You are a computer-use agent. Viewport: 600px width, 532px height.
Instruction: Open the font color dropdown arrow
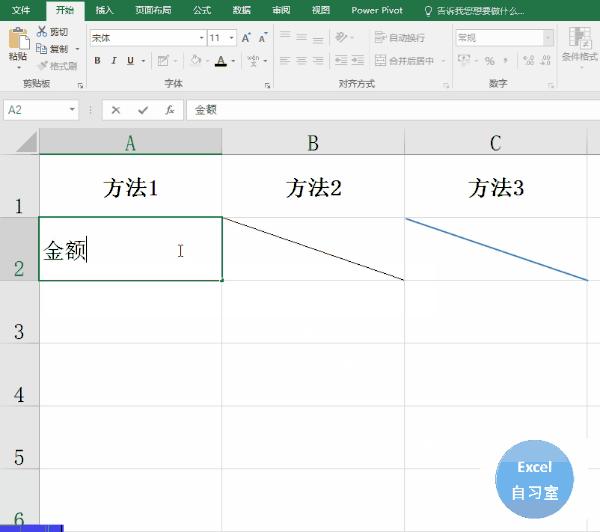[233, 60]
